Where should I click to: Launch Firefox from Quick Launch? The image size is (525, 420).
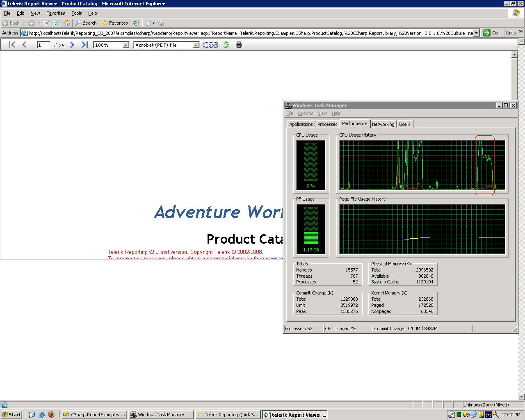click(51, 415)
